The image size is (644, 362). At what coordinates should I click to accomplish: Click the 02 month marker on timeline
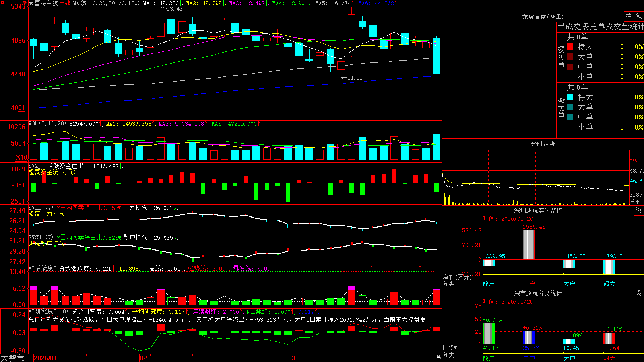pos(143,358)
